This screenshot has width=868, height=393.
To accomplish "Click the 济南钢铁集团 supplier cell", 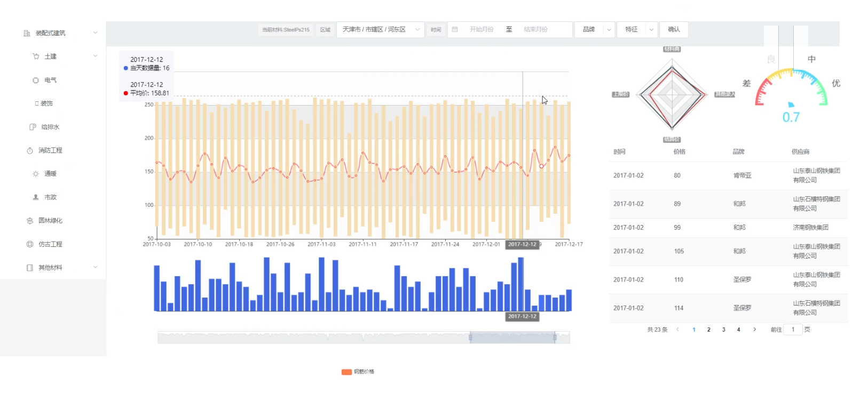I will pyautogui.click(x=810, y=228).
